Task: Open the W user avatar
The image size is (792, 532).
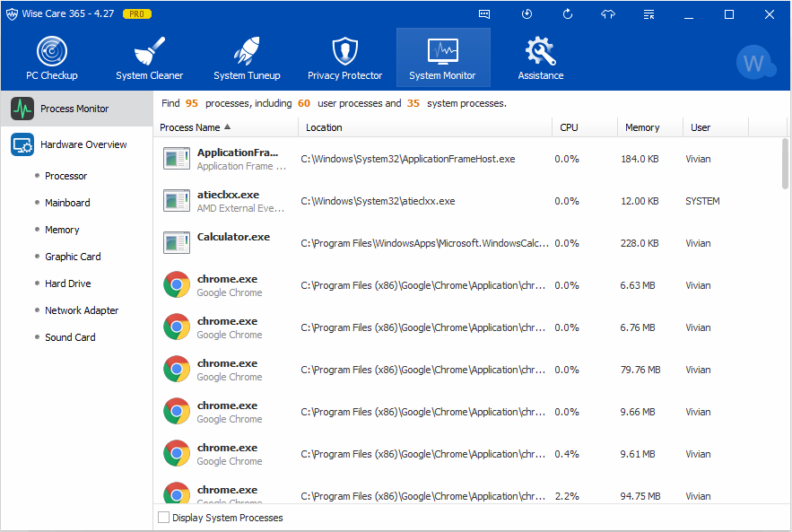Action: point(754,63)
